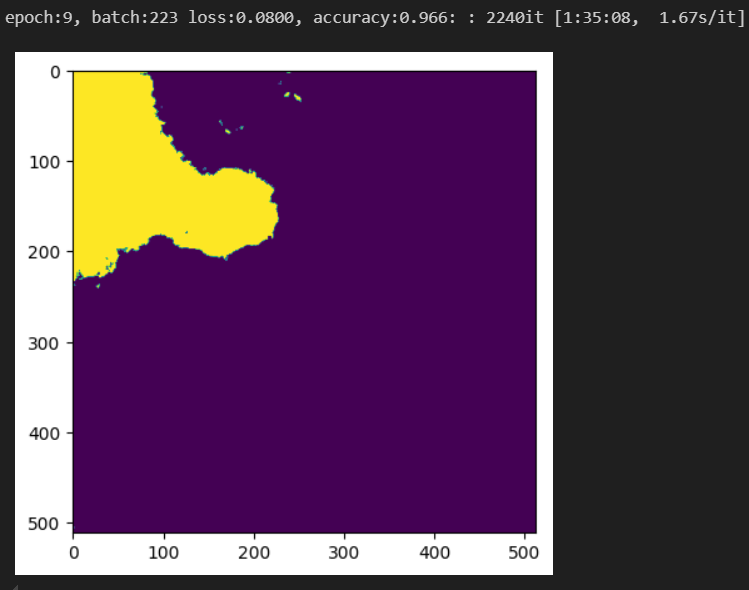Click the y-axis tick label 300
The height and width of the screenshot is (590, 749).
coord(44,343)
